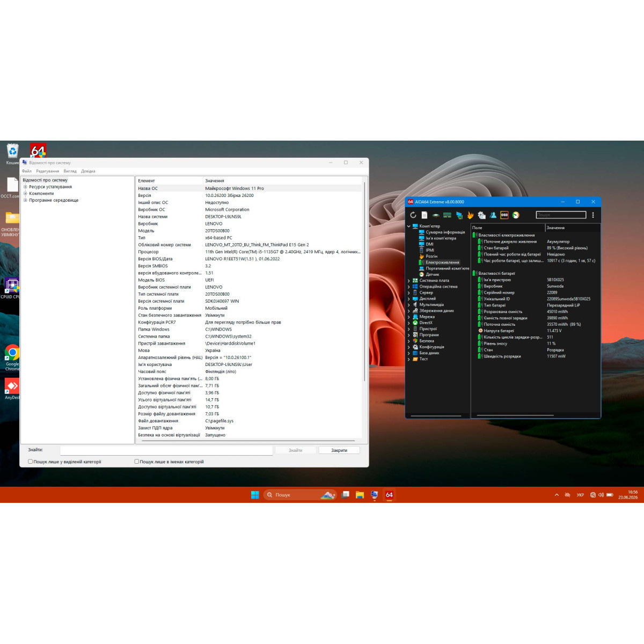Expand the Збереження даних node
This screenshot has width=644, height=644.
[x=408, y=311]
